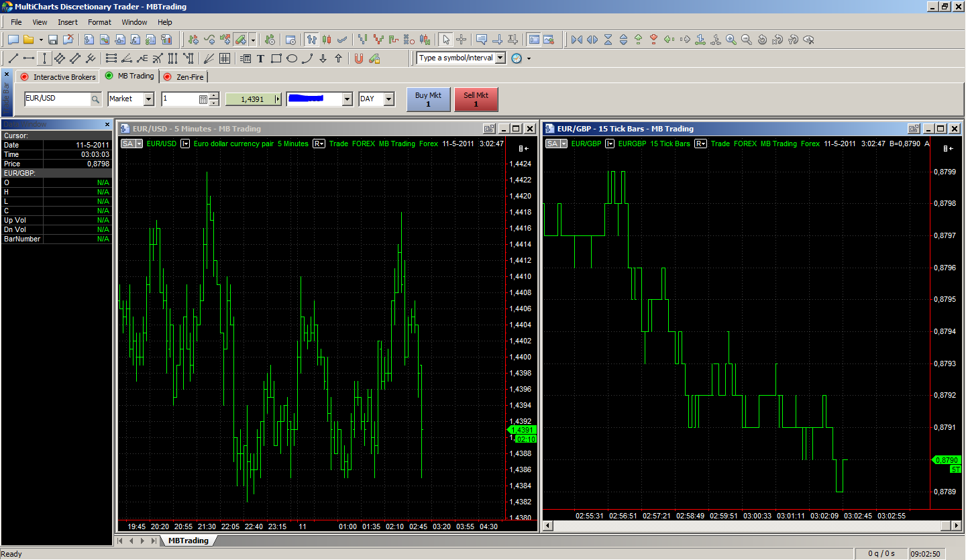
Task: Choose the Ellipse drawing tool
Action: pos(292,58)
